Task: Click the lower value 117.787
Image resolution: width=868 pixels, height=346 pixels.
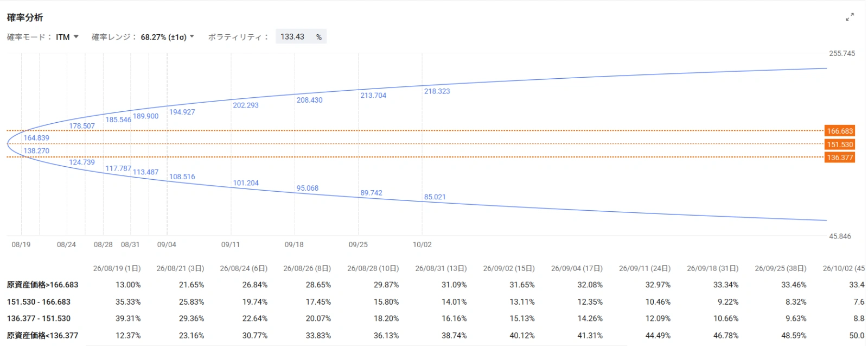Action: (118, 168)
